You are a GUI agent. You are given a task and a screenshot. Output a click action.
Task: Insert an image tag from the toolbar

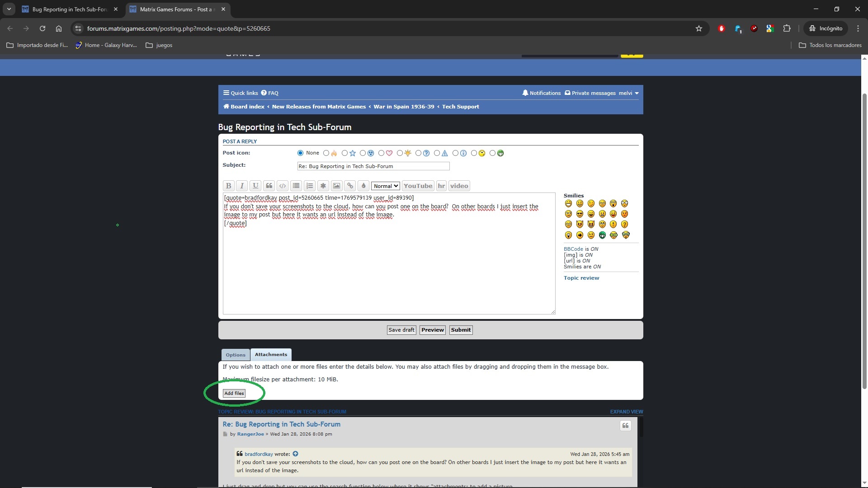336,186
